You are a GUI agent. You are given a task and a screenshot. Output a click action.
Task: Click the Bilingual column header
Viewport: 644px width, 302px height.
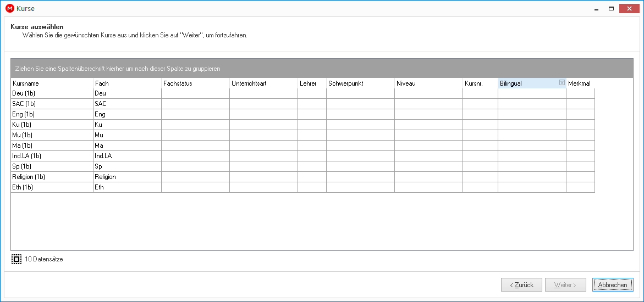point(532,83)
